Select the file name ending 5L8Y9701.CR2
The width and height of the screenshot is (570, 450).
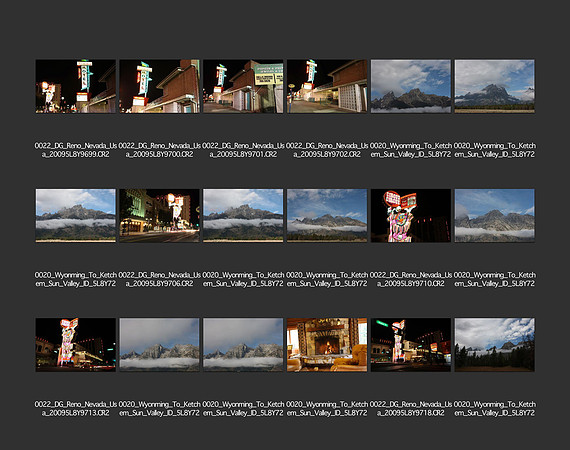pyautogui.click(x=243, y=150)
